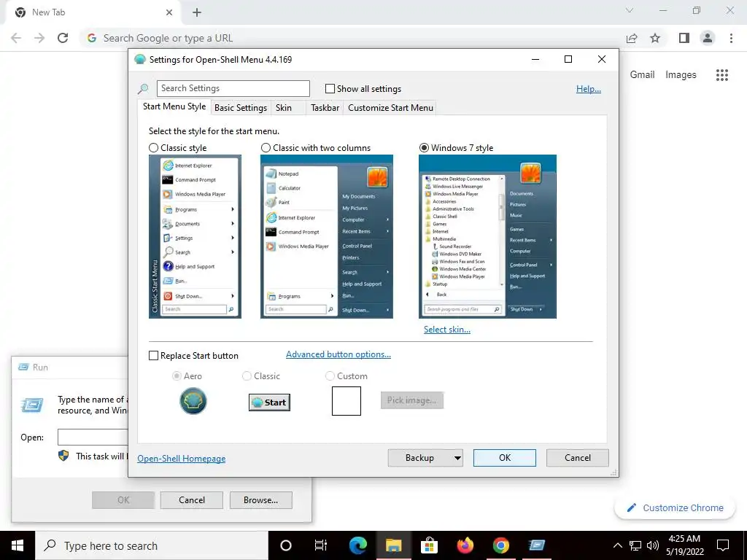Image resolution: width=747 pixels, height=560 pixels.
Task: Select the Aero button radio option
Action: (177, 376)
